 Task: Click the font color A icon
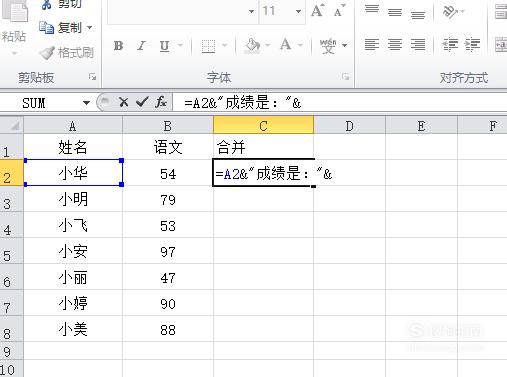coord(285,45)
